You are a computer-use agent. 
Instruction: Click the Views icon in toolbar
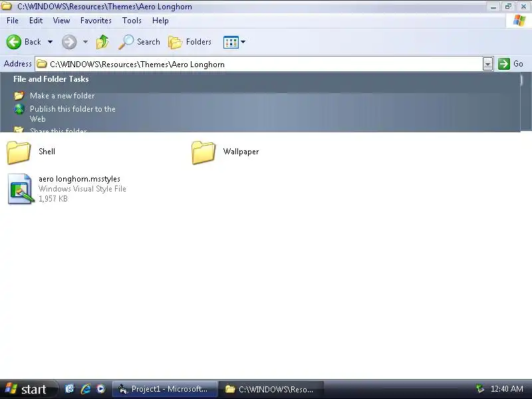coord(231,43)
